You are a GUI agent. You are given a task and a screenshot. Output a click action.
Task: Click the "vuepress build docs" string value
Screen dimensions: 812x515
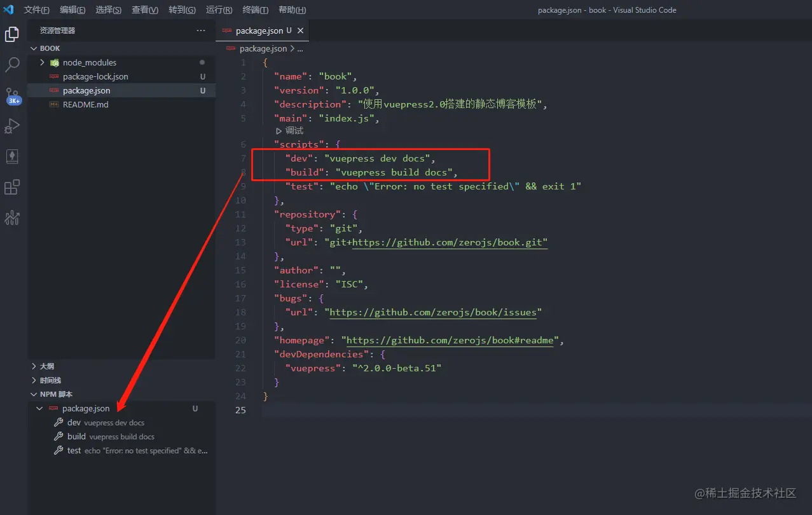394,172
